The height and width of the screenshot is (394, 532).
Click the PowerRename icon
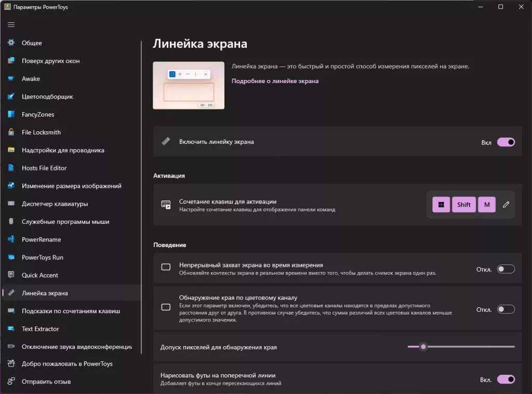point(11,239)
